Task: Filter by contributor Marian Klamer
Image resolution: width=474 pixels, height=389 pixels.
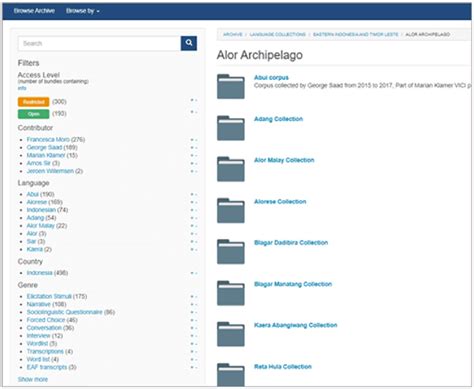Action: pos(46,155)
